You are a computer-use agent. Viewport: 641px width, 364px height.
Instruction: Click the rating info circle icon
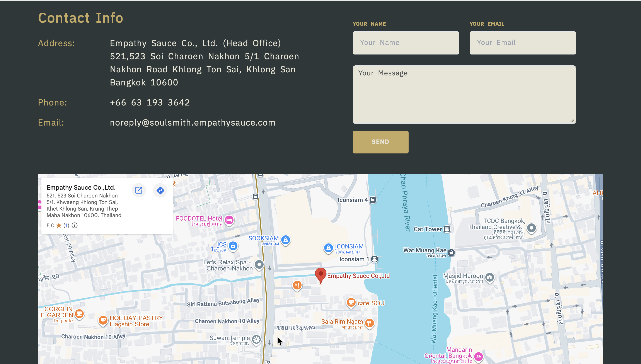[75, 226]
